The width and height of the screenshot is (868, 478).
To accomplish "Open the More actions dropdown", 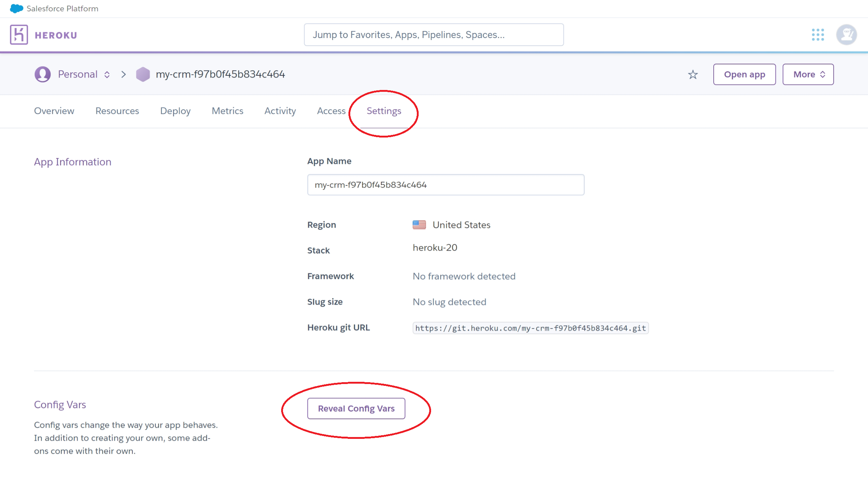I will [x=808, y=75].
